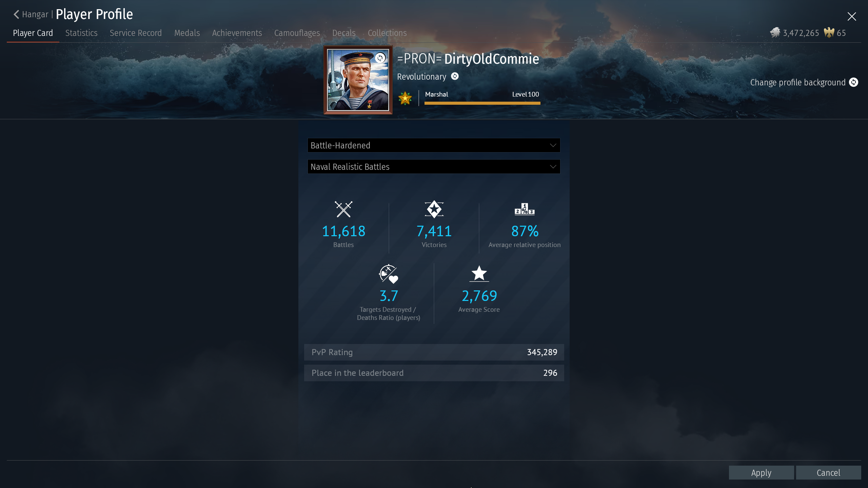The height and width of the screenshot is (488, 868).
Task: Click the Average Score star icon
Action: (479, 273)
